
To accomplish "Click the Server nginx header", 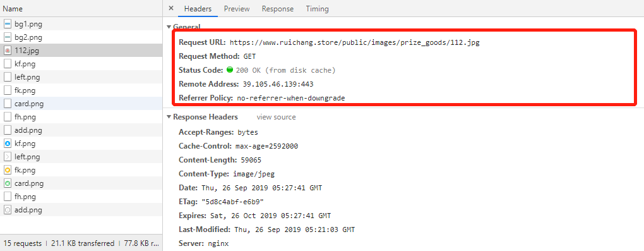I will pyautogui.click(x=204, y=243).
